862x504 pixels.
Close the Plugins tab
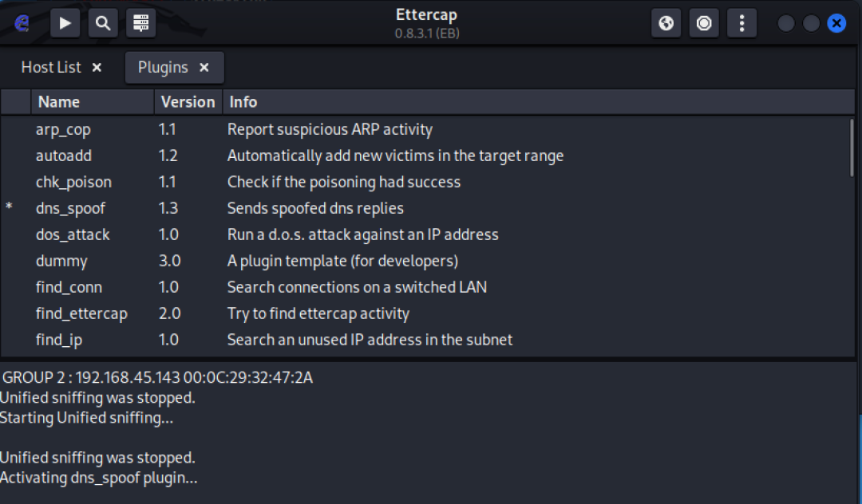coord(204,68)
